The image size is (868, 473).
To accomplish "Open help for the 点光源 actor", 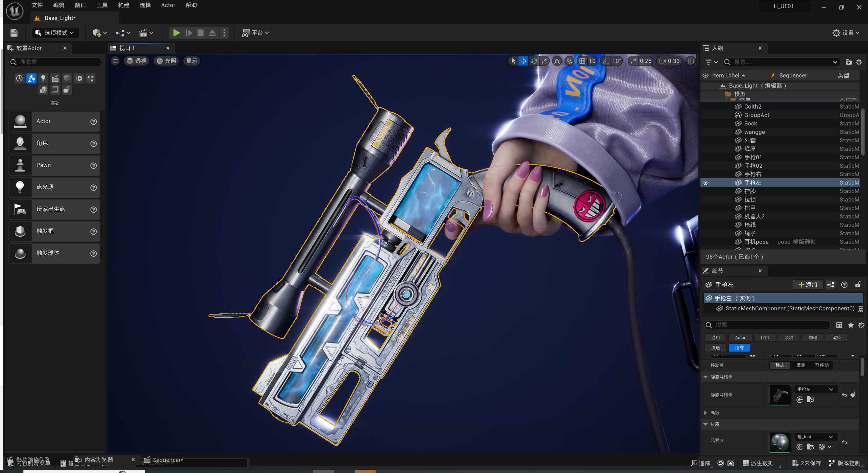I will (x=94, y=188).
